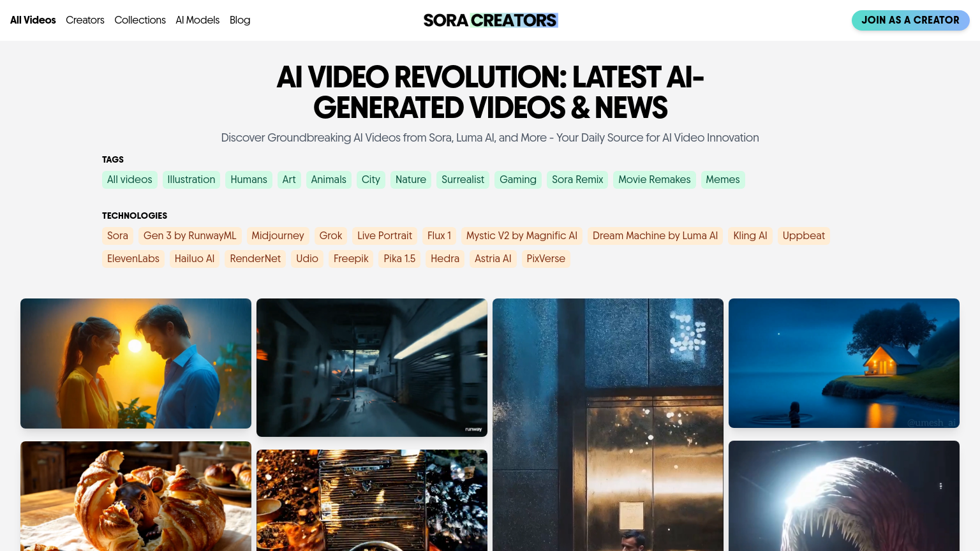Screen dimensions: 980x551
Task: Select the Animals tag filter
Action: tap(328, 180)
